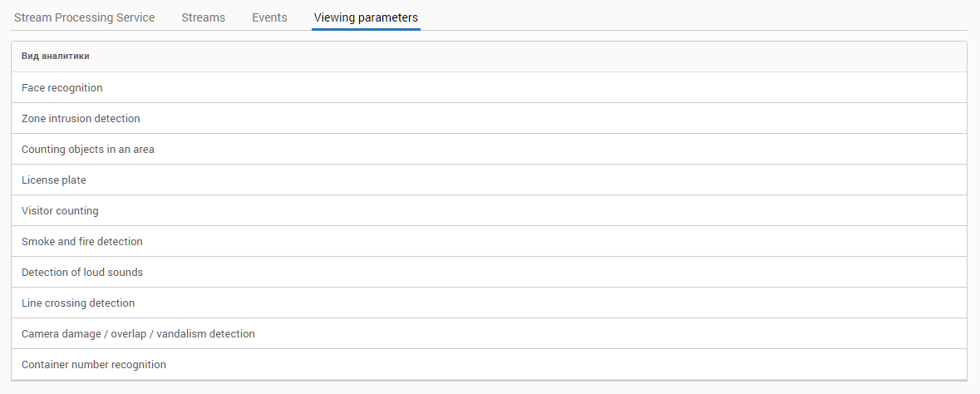This screenshot has width=980, height=394.
Task: Open the Face recognition row
Action: [62, 88]
